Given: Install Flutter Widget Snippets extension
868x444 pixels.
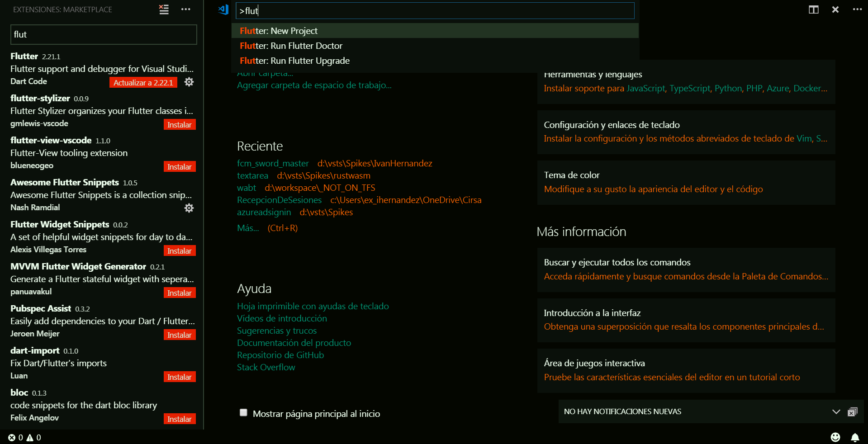Looking at the screenshot, I should click(180, 251).
